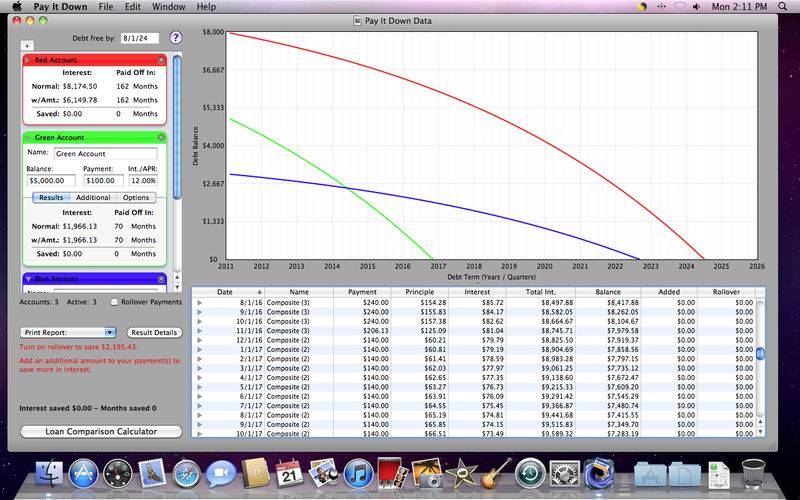Sort the table by the Date column

coord(228,292)
